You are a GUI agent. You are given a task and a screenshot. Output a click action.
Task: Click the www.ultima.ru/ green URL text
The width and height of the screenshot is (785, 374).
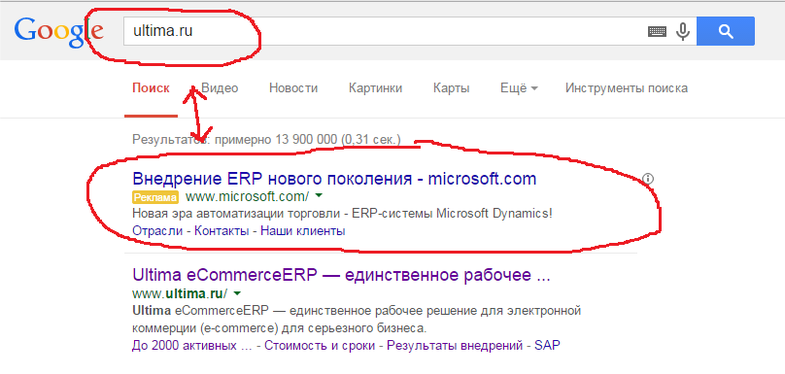[x=180, y=293]
